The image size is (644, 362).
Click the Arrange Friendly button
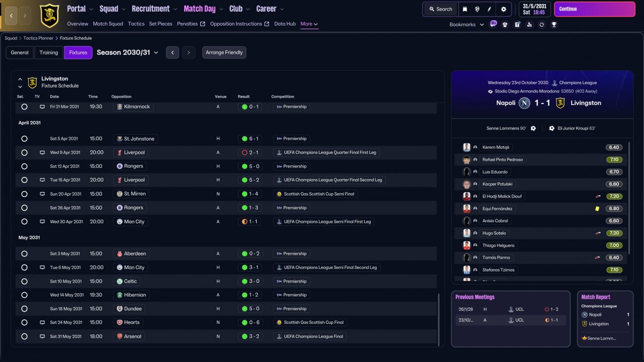[x=224, y=52]
